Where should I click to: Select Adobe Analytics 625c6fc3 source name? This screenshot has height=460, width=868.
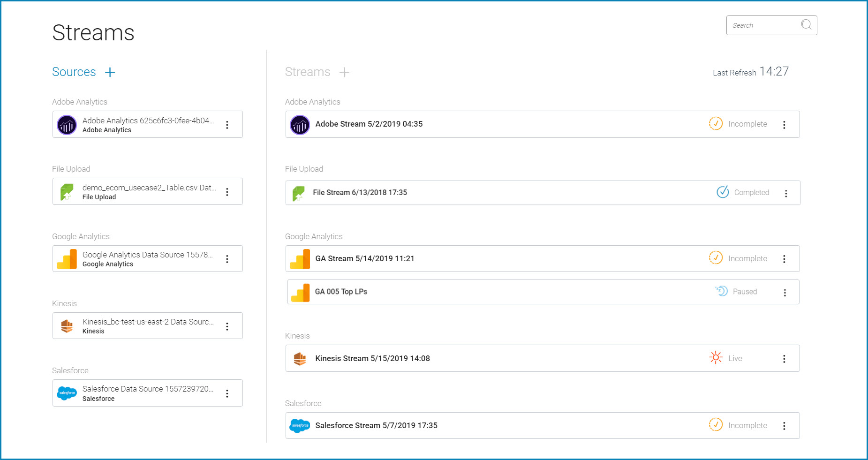coord(148,121)
